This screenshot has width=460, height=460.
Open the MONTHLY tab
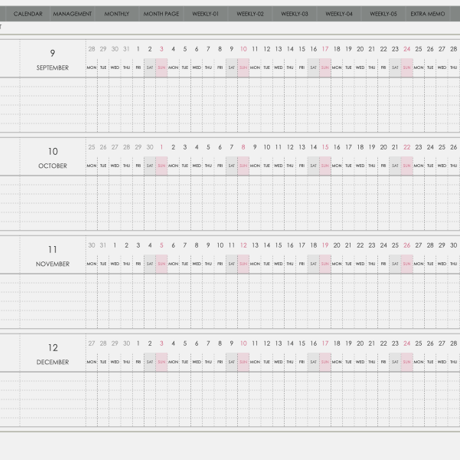pyautogui.click(x=117, y=14)
